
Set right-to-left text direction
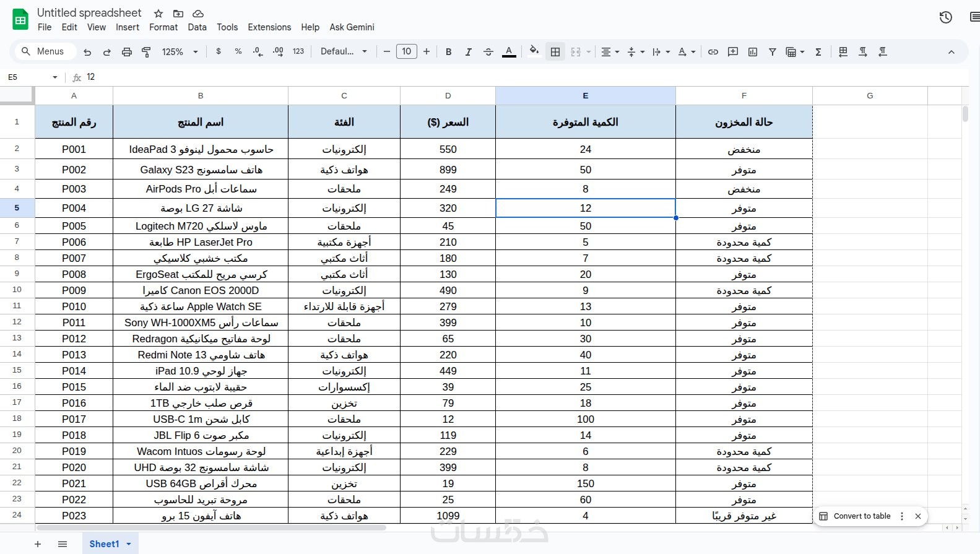[883, 52]
